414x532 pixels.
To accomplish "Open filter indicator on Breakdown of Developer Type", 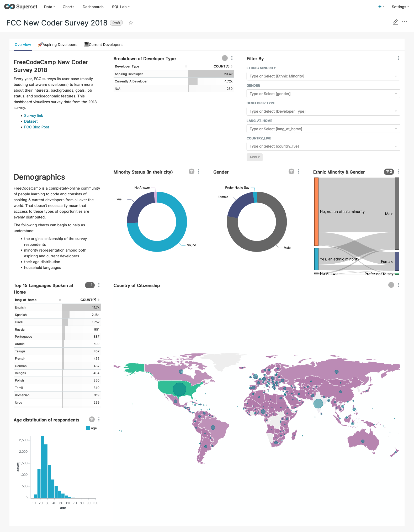I will pyautogui.click(x=225, y=58).
